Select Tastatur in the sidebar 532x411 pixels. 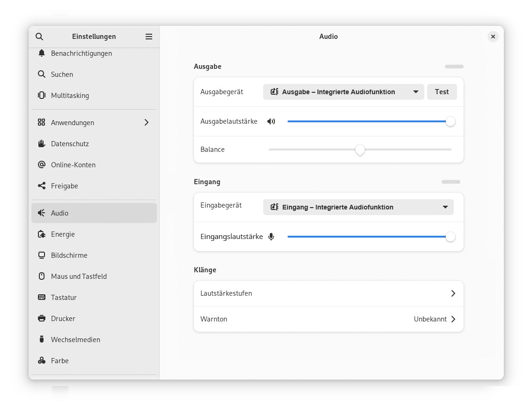pos(64,298)
